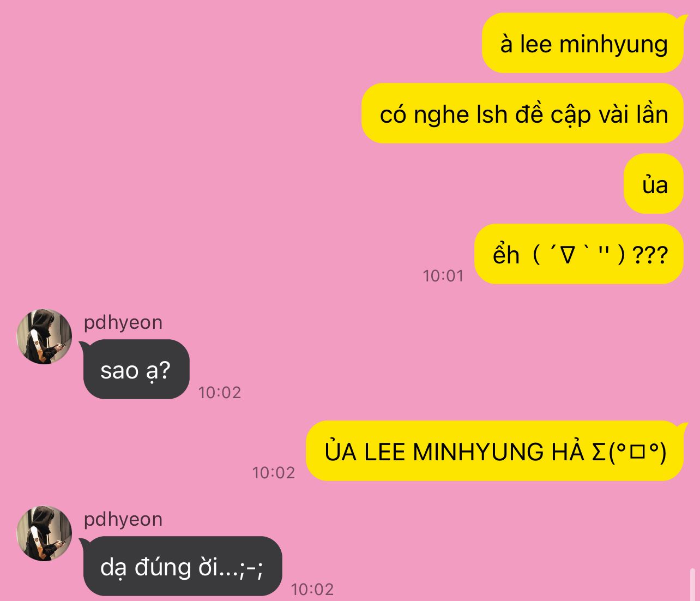Screen dimensions: 700x601
Task: Select the "có nghe lsh đề cập vài lần" bubble
Action: pos(522,113)
